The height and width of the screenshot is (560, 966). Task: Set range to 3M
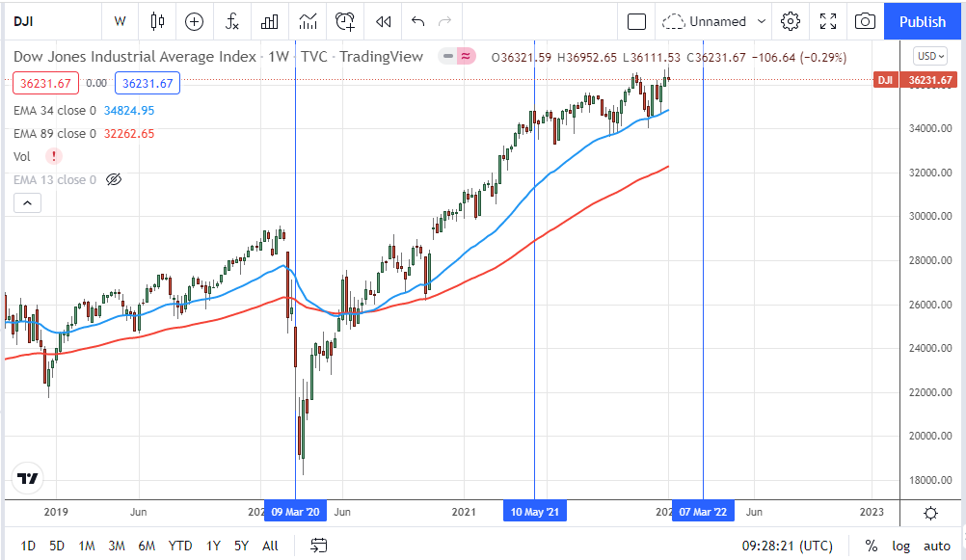(x=117, y=546)
